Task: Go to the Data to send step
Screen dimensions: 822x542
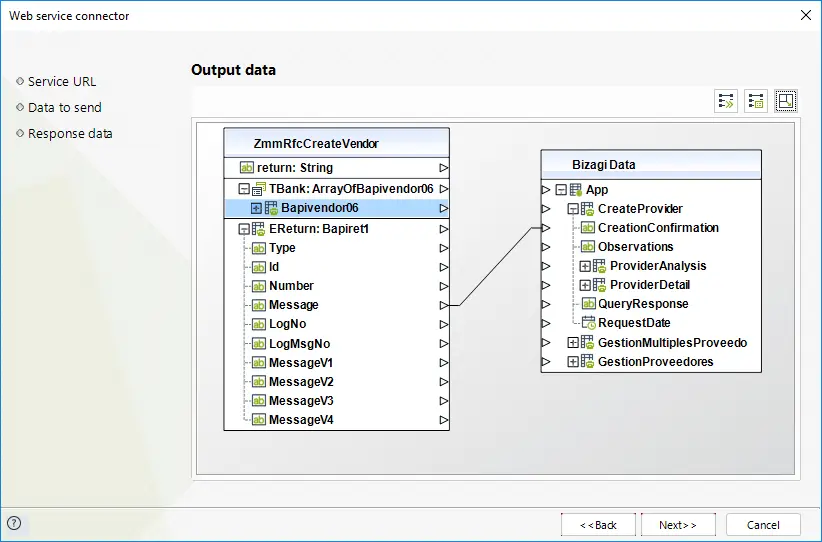Action: tap(64, 107)
